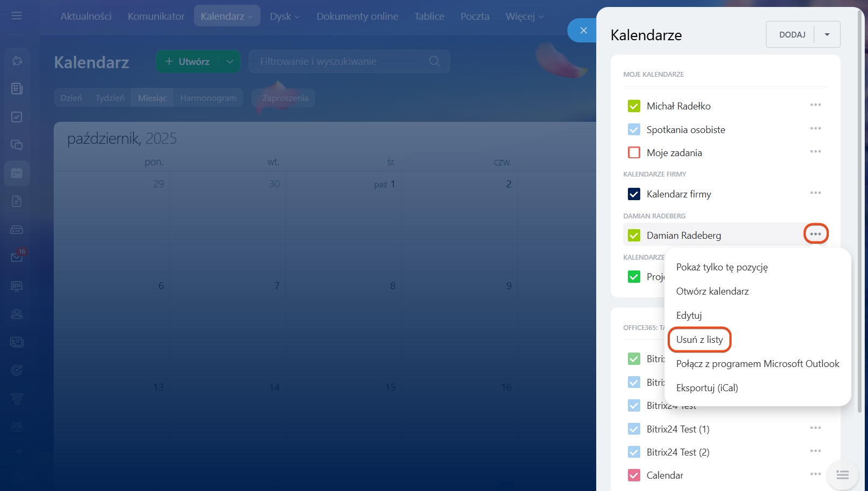The image size is (868, 491).
Task: Open options for Kalendarz firmy
Action: coord(815,193)
